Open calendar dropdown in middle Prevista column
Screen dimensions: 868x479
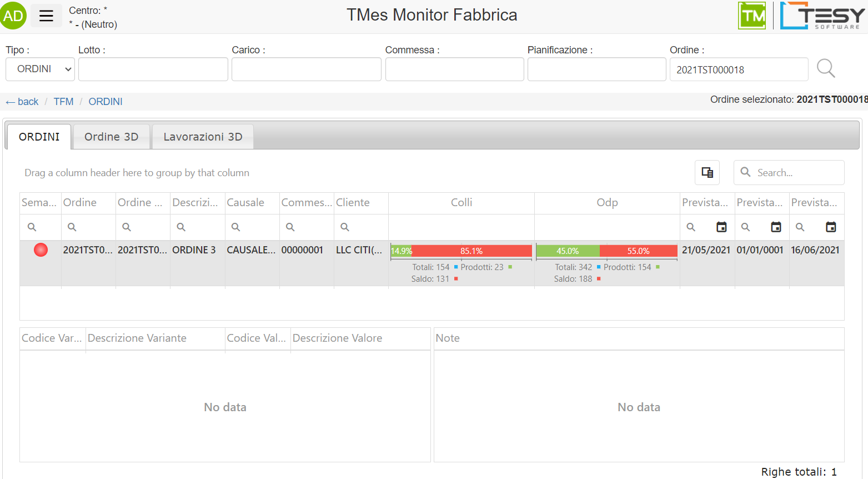pyautogui.click(x=776, y=227)
